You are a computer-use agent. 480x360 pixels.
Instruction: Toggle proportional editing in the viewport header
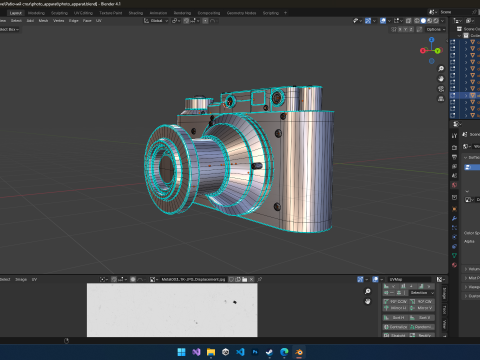click(205, 21)
